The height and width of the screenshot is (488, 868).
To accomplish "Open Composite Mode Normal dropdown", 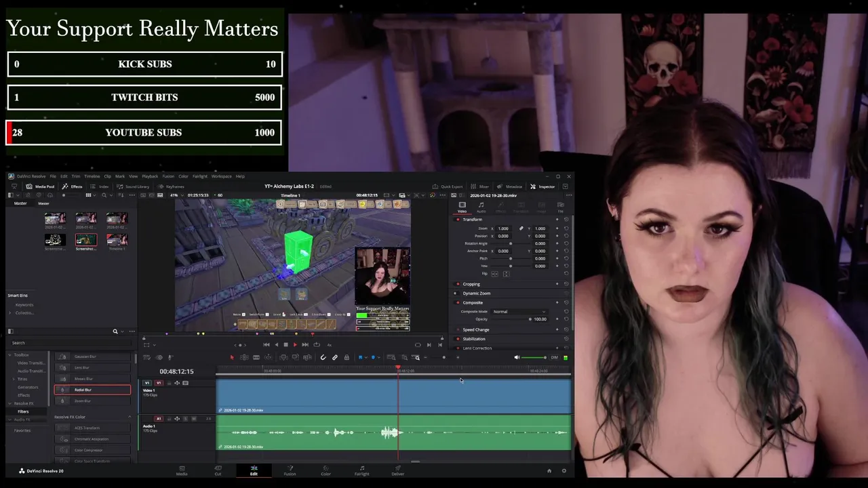I will coord(519,312).
